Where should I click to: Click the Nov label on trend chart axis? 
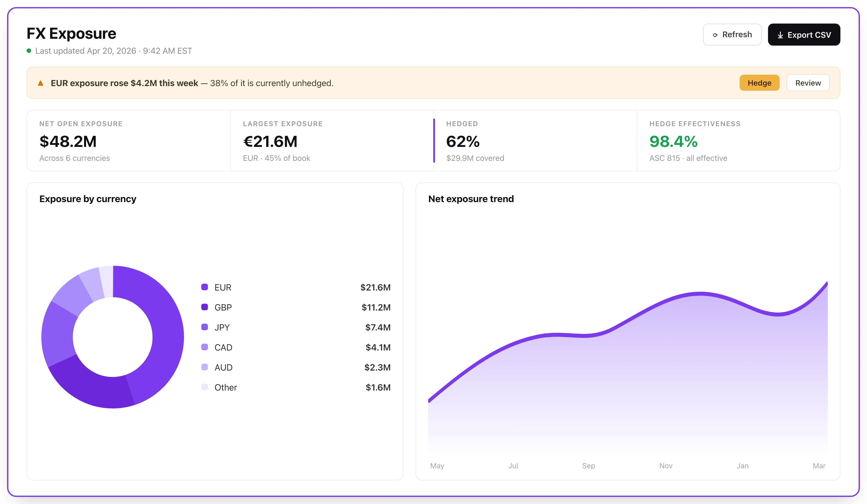coord(666,466)
